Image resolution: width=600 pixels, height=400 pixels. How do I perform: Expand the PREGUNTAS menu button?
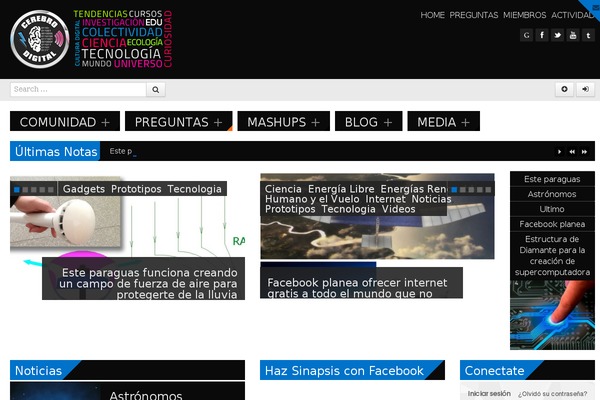tap(178, 121)
